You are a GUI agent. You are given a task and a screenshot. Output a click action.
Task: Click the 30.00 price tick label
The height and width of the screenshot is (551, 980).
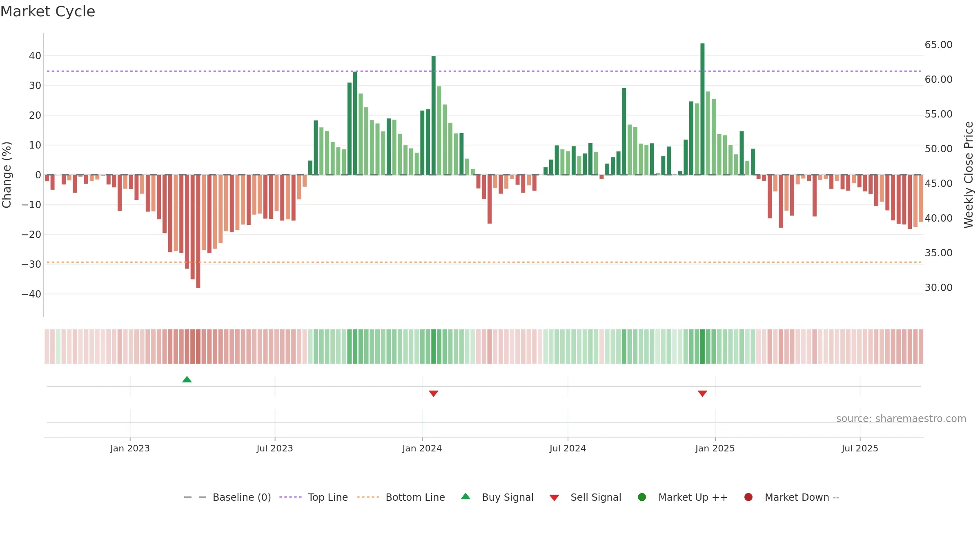939,288
